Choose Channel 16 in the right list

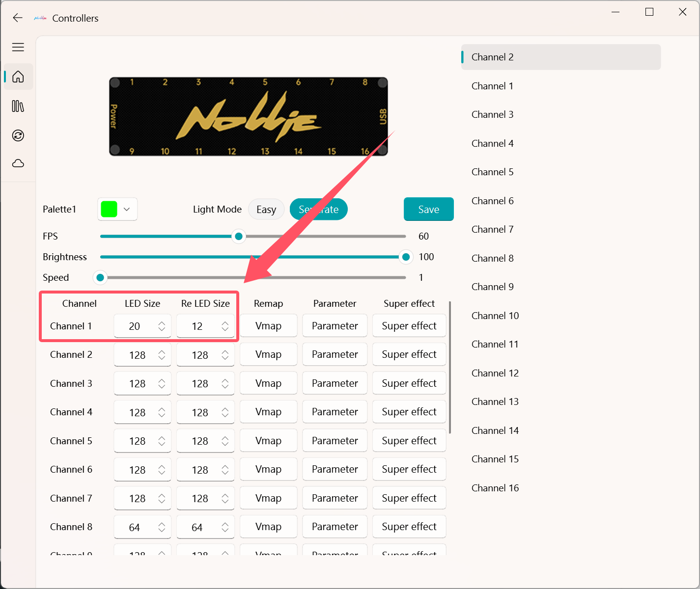click(495, 488)
